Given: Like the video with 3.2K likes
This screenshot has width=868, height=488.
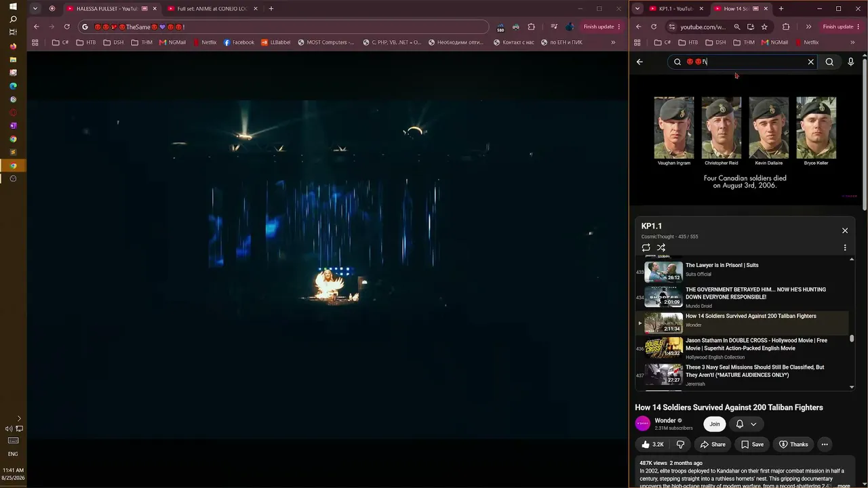Looking at the screenshot, I should (x=652, y=445).
